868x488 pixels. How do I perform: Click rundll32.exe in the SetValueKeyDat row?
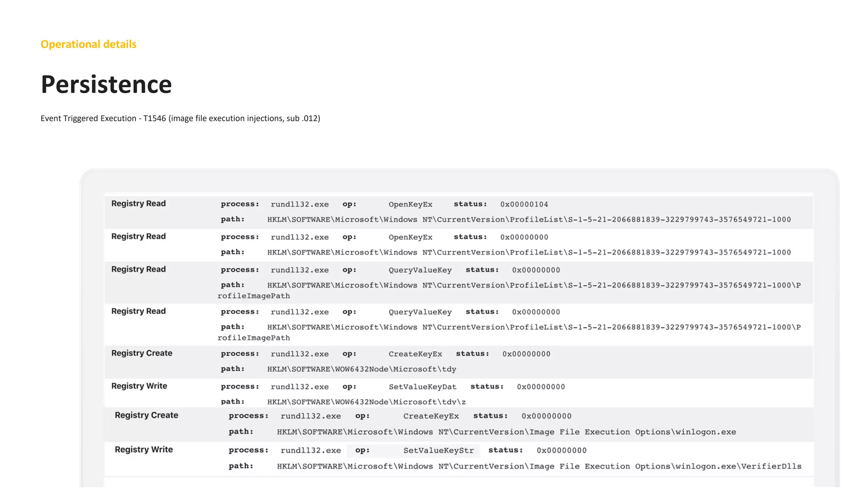point(300,387)
